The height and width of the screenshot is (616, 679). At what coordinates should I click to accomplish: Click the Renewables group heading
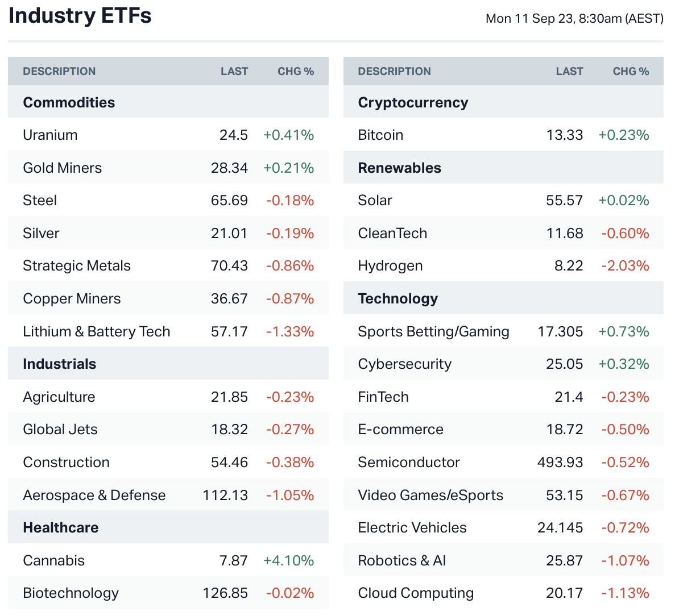(399, 168)
